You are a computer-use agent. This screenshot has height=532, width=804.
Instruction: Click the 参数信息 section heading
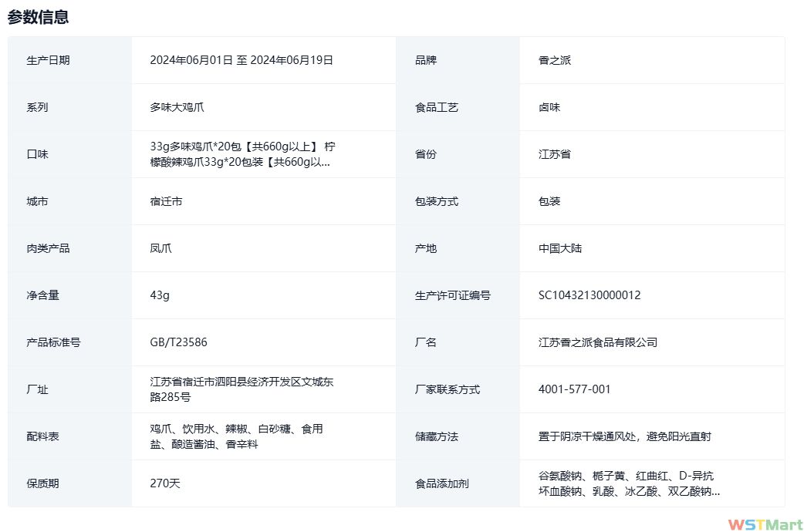38,17
